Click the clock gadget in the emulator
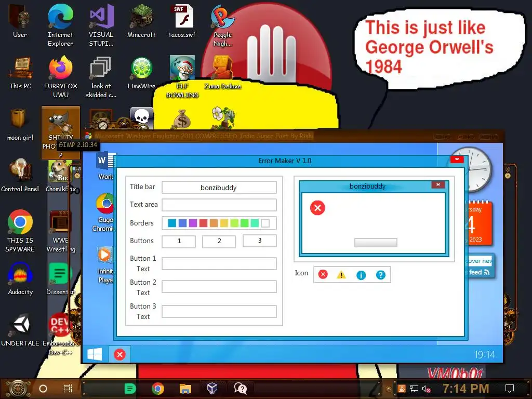Image resolution: width=532 pixels, height=399 pixels. pos(480,169)
